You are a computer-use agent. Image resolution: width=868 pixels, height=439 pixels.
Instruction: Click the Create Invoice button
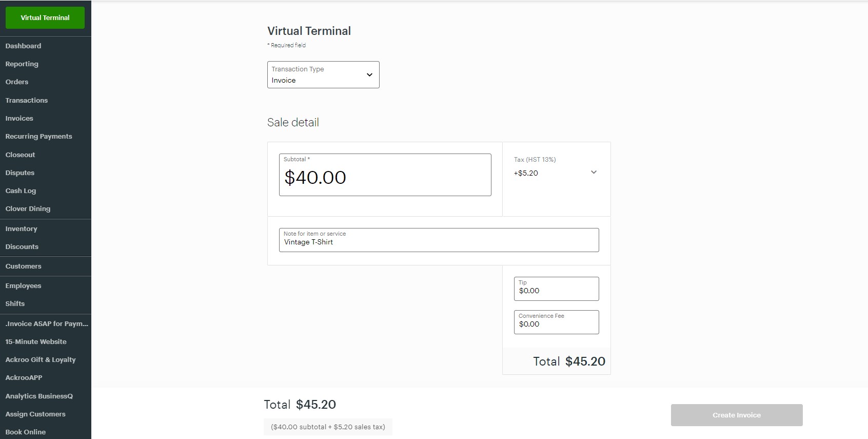click(736, 415)
